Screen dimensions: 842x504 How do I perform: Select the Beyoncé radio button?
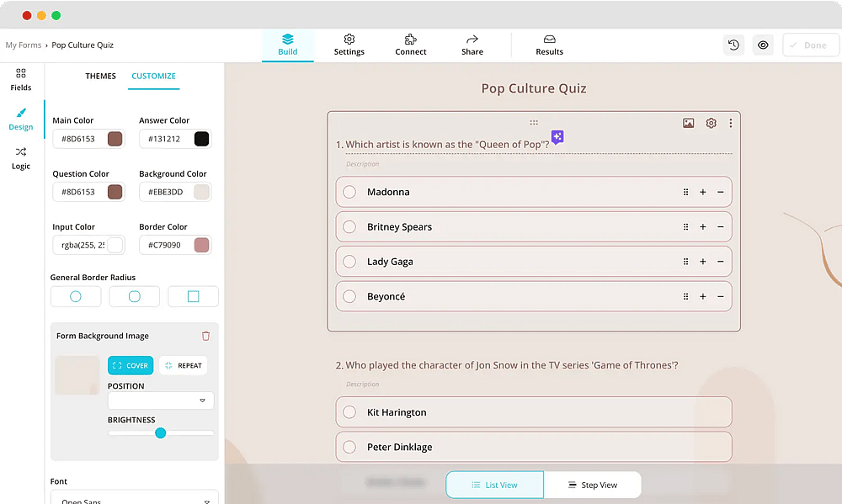tap(349, 297)
